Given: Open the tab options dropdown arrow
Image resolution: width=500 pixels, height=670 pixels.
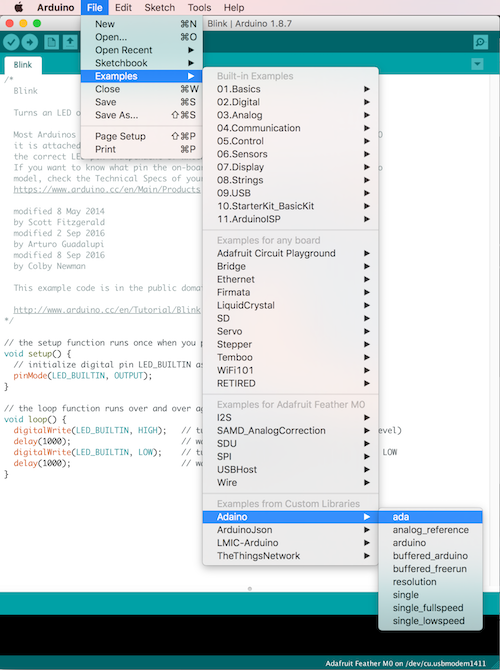Looking at the screenshot, I should pyautogui.click(x=477, y=65).
